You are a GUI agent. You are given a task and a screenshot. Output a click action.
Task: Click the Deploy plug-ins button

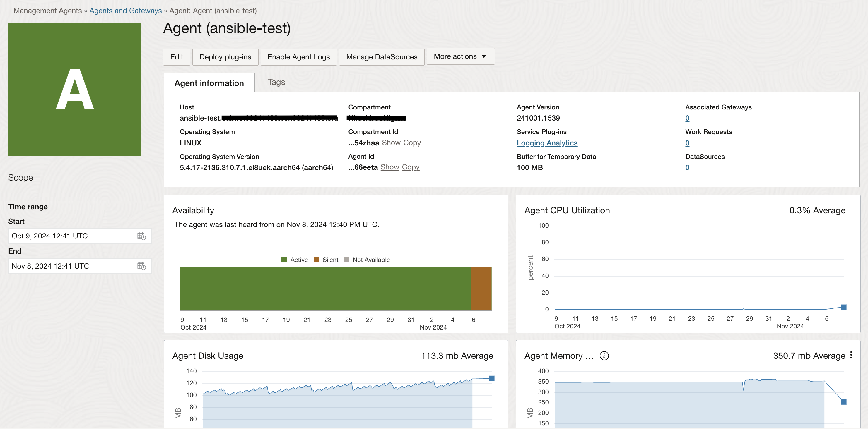(x=225, y=57)
